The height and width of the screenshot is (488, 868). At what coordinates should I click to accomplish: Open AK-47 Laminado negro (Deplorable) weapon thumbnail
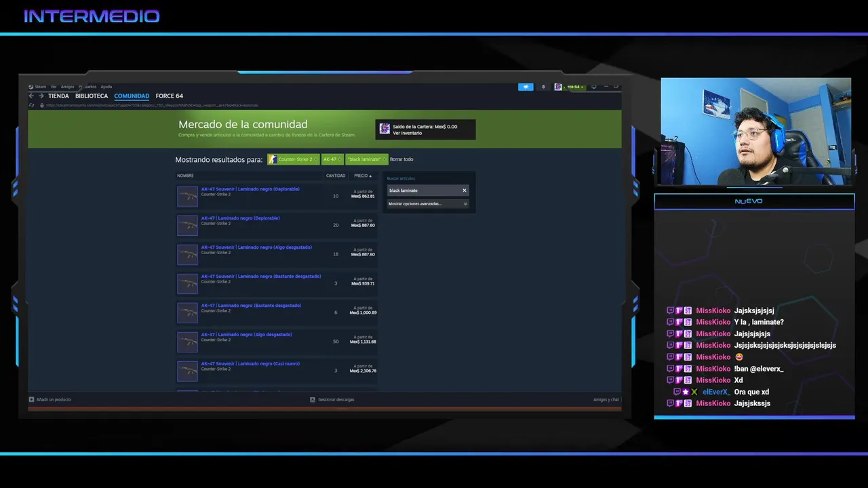coord(187,226)
